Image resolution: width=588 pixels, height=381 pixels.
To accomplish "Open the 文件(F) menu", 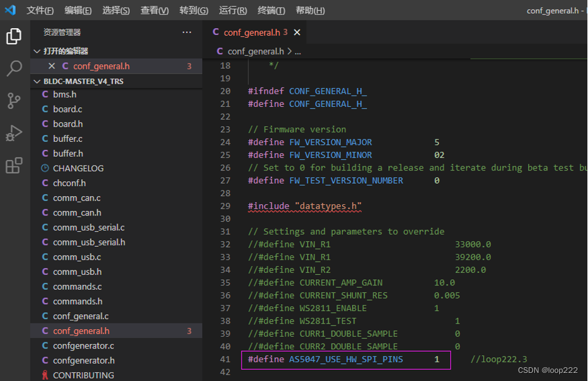I will [x=40, y=11].
